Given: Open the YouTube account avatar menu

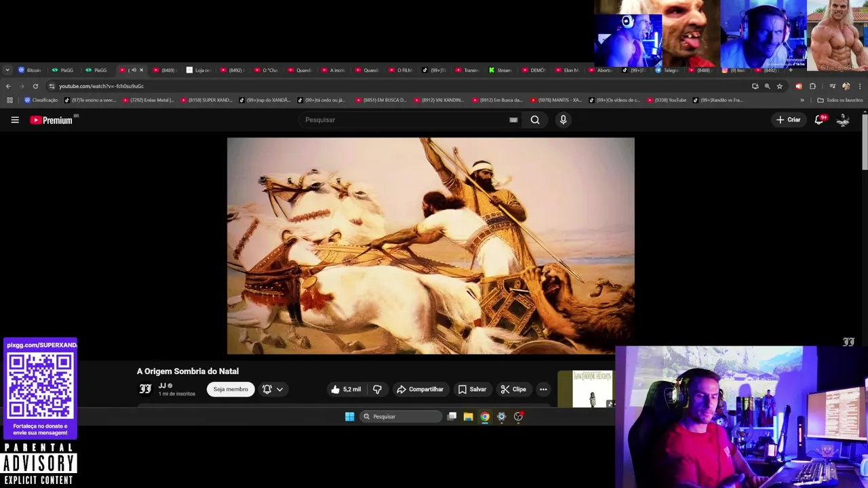Looking at the screenshot, I should tap(843, 120).
